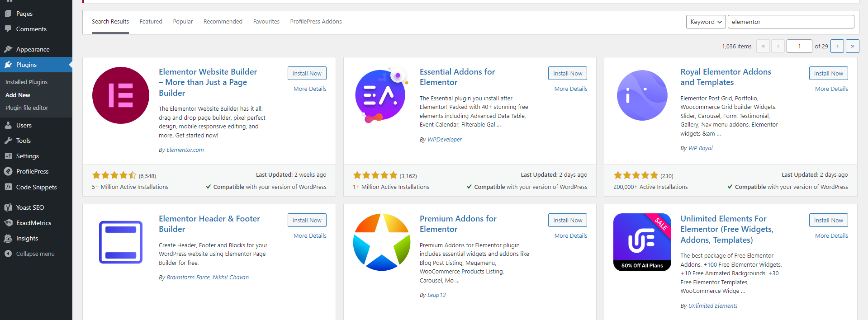Switch to the ProfilePress Addons tab
This screenshot has height=320, width=868.
(x=316, y=22)
